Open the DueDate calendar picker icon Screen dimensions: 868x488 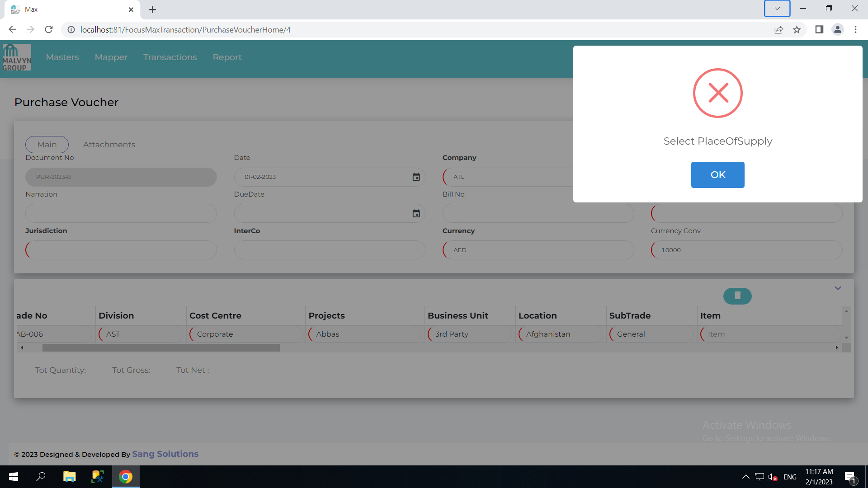point(416,214)
